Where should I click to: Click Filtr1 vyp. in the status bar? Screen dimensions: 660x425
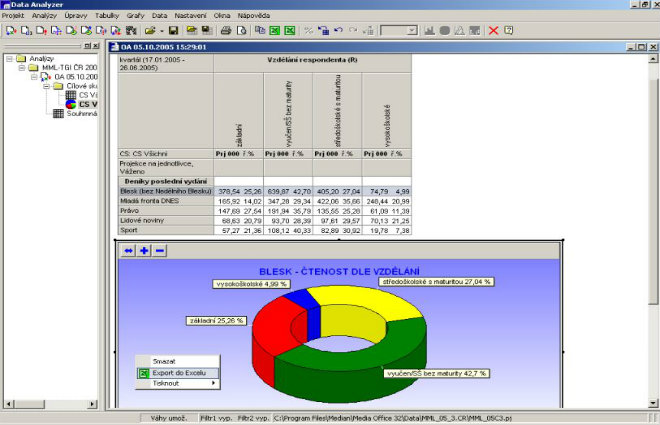point(216,418)
